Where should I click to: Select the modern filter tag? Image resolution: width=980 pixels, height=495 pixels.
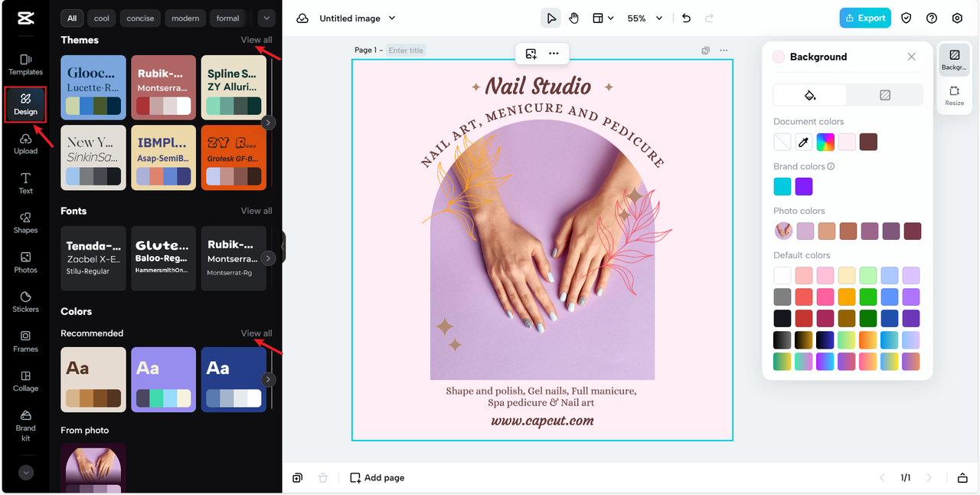click(185, 18)
